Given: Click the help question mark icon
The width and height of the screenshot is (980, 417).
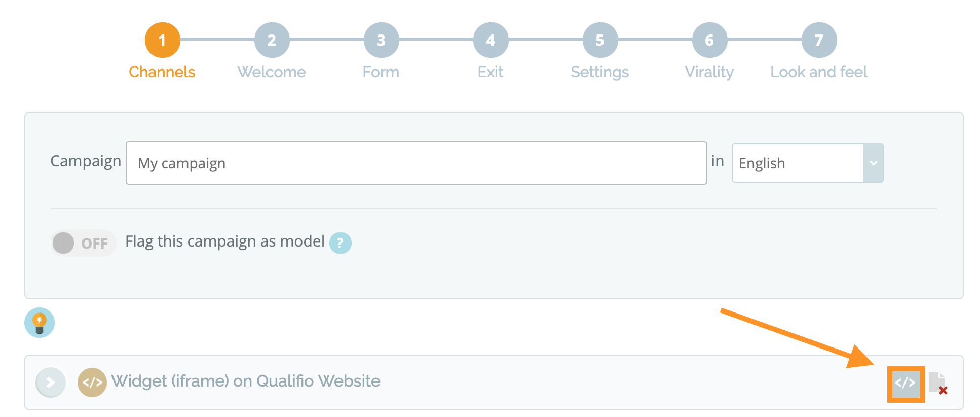Looking at the screenshot, I should tap(341, 243).
